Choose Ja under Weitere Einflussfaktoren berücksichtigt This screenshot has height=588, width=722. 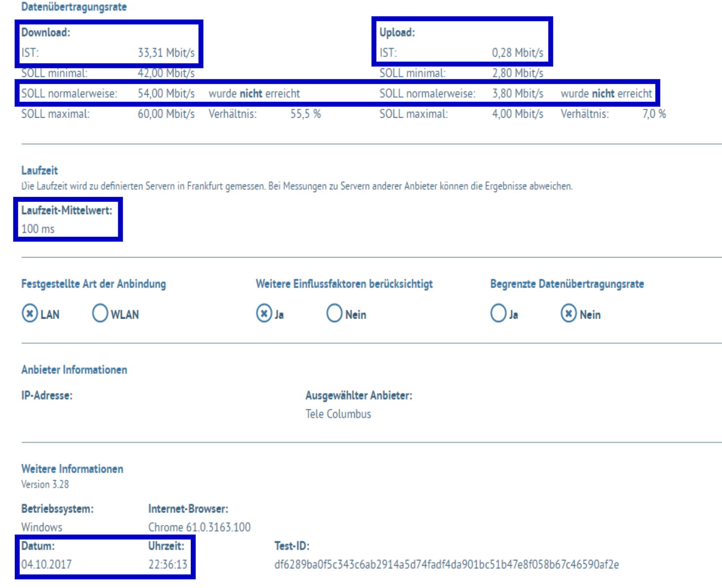pos(265,314)
